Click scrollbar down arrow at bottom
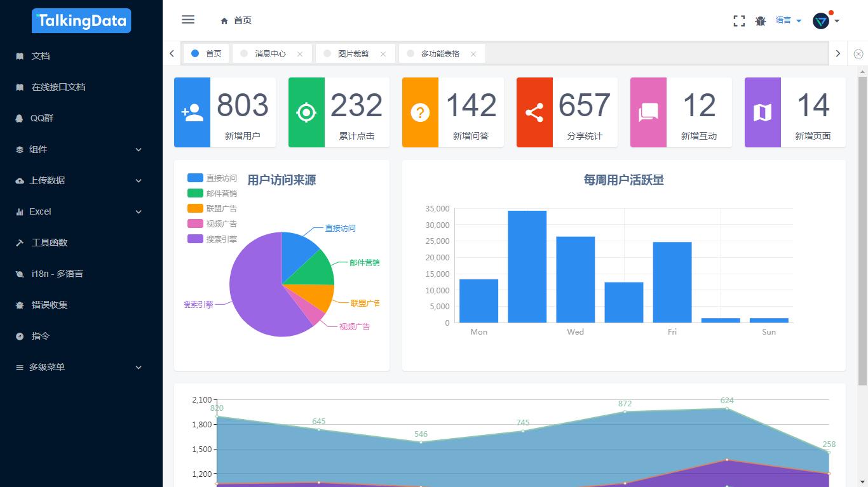Screen dimensions: 868x487 862,481
